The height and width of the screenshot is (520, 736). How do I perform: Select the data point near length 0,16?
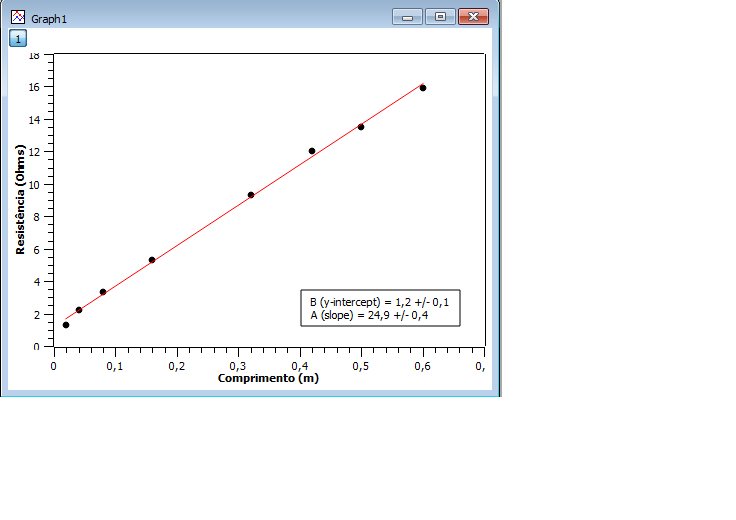(x=152, y=260)
